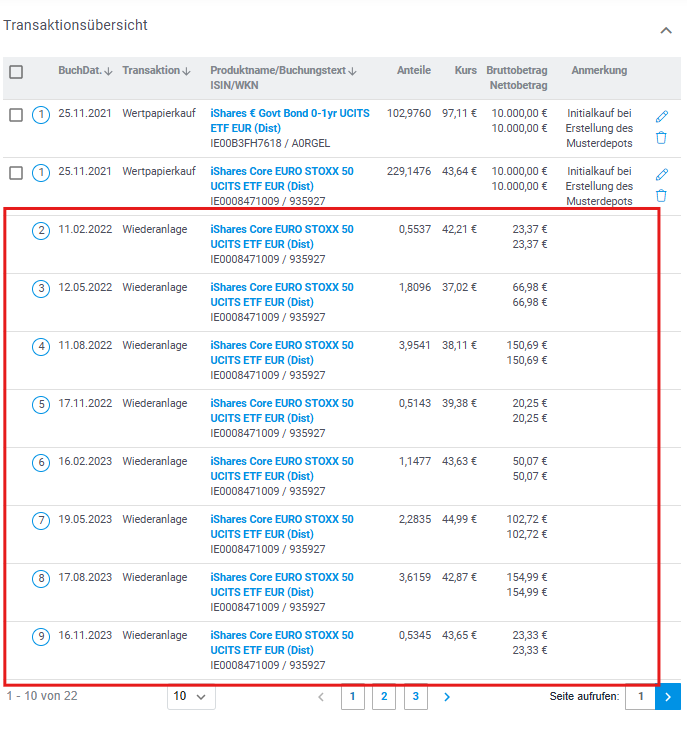687x729 pixels.
Task: Check the iShares Govt Bond row checkbox
Action: (x=16, y=115)
